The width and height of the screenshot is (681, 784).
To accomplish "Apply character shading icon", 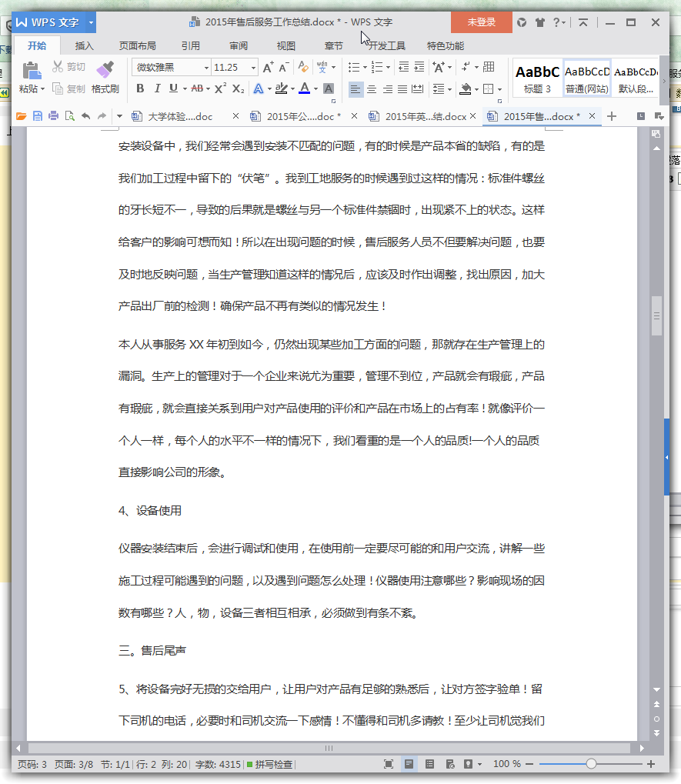I will coord(329,88).
